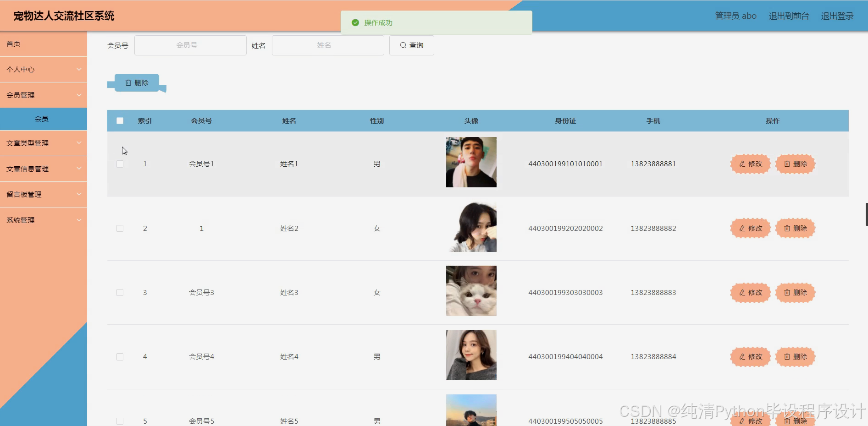
Task: Click the vertical scrollbar handle at right edge
Action: coord(866,214)
